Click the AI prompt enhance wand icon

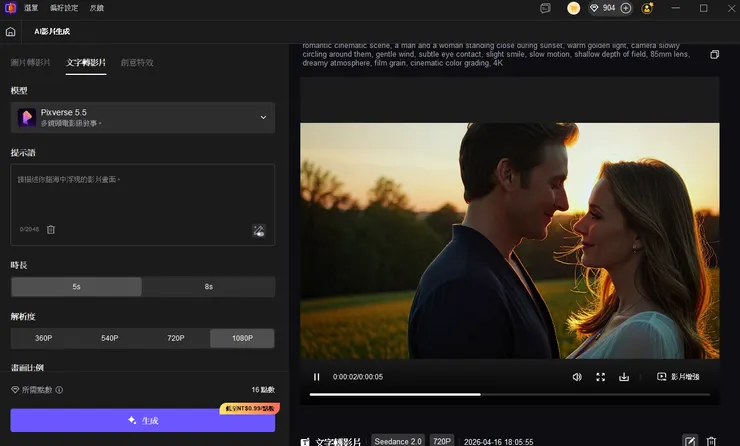pyautogui.click(x=258, y=230)
